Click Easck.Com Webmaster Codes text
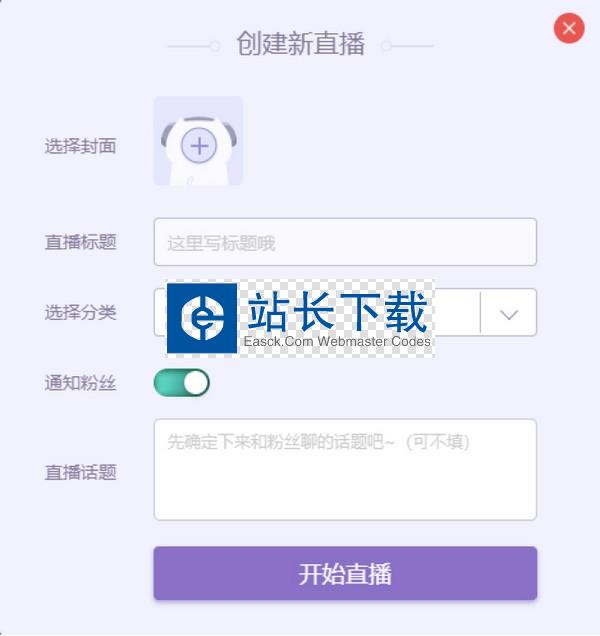Viewport: 600px width, 636px height. (337, 341)
